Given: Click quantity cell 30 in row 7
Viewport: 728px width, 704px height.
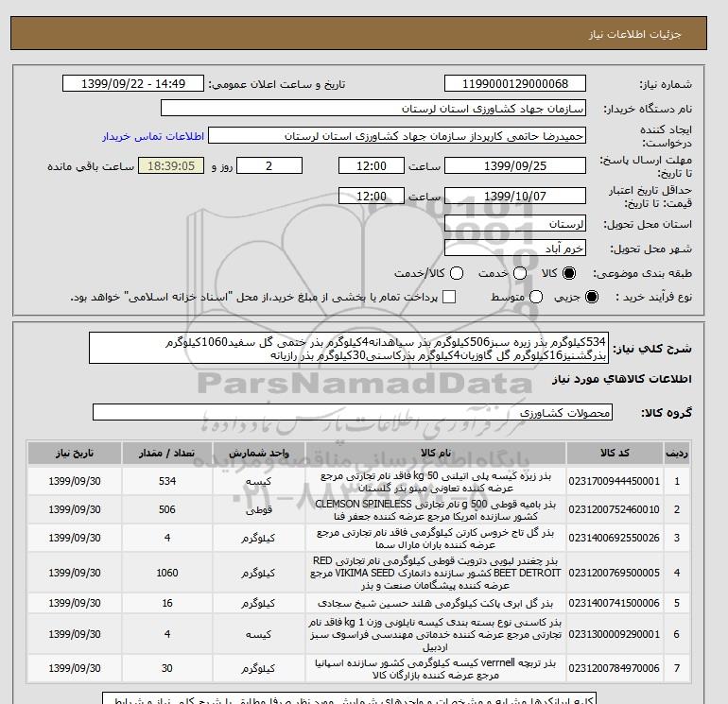Looking at the screenshot, I should coord(167,668).
